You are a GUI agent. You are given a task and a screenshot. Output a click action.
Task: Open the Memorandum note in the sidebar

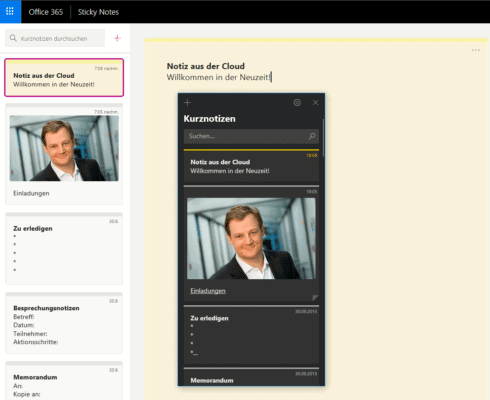pos(64,381)
